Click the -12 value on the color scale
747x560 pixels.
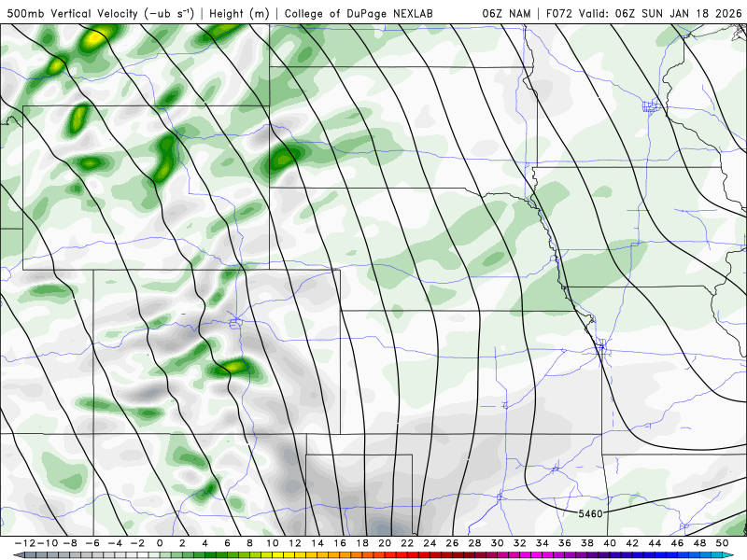(x=25, y=543)
